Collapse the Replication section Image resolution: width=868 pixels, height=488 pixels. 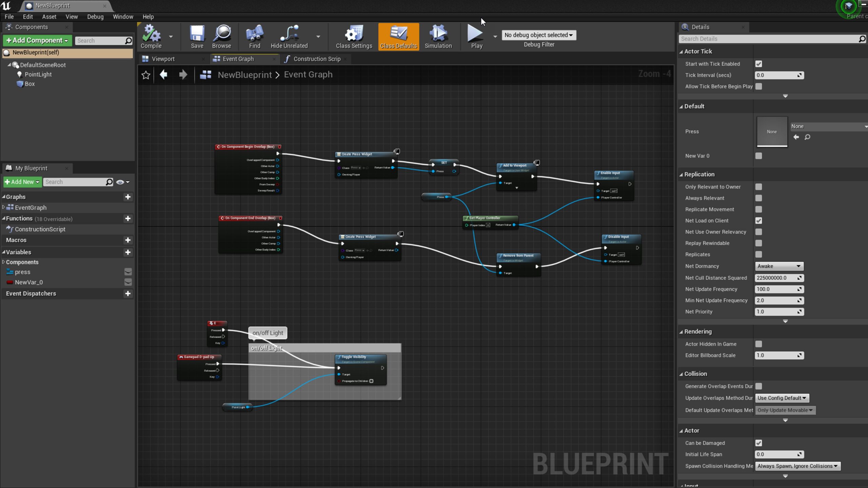coord(699,174)
